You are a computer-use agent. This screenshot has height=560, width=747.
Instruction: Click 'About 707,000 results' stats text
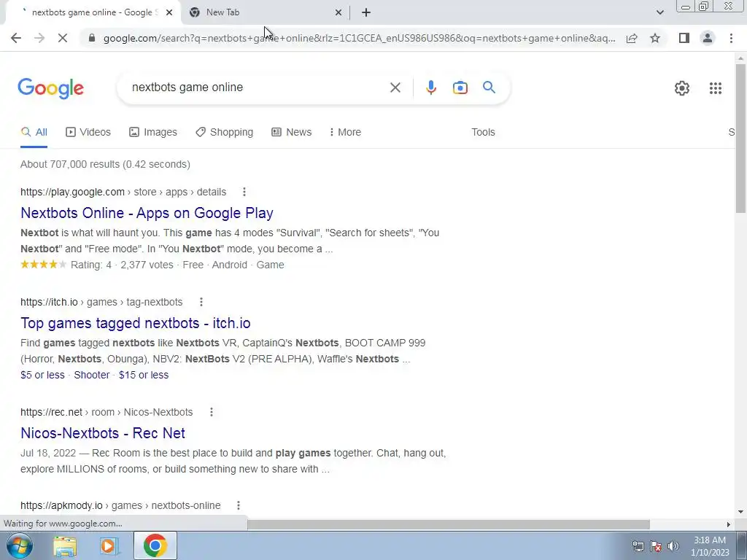[105, 164]
